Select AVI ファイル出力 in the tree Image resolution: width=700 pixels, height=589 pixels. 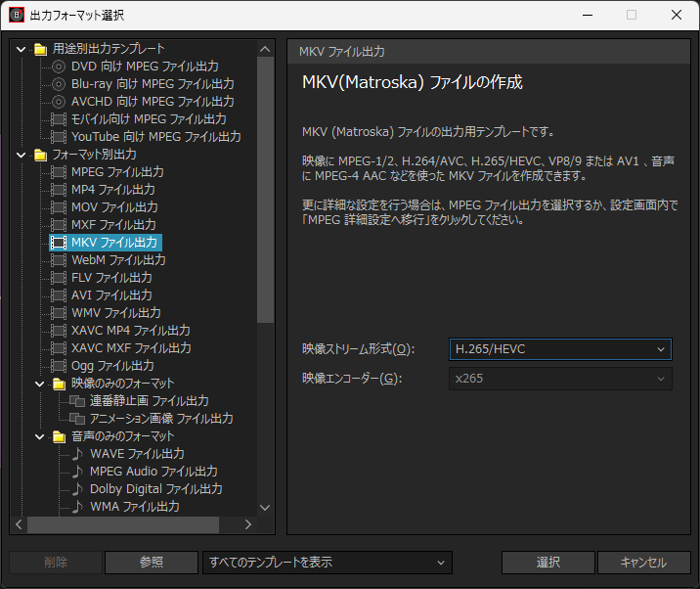click(x=111, y=295)
